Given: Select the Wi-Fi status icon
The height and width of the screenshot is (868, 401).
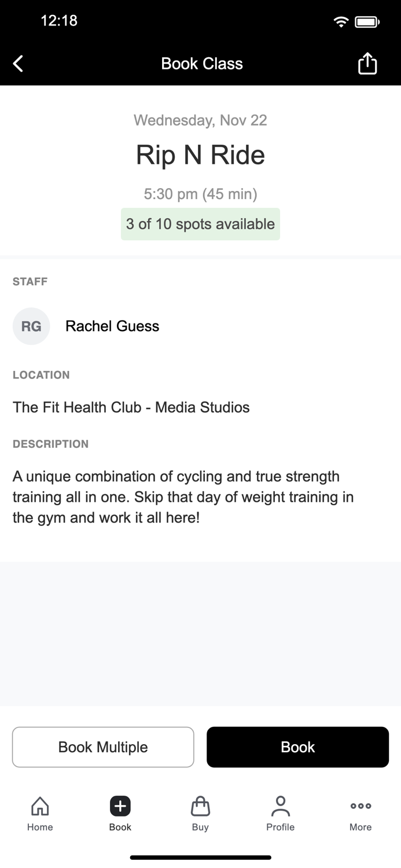Looking at the screenshot, I should click(x=341, y=21).
